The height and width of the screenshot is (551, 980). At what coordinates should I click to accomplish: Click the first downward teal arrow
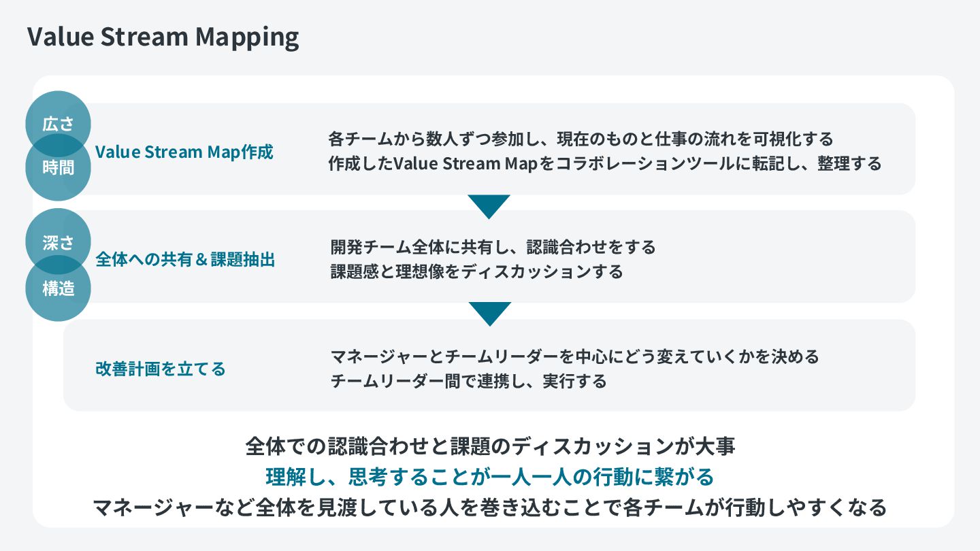click(x=489, y=207)
